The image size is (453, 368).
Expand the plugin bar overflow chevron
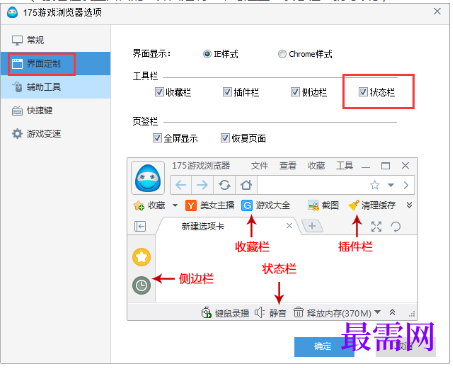409,205
